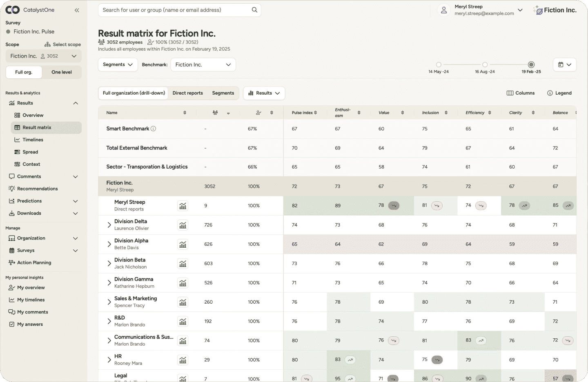Expand the Division Delta row

point(109,225)
